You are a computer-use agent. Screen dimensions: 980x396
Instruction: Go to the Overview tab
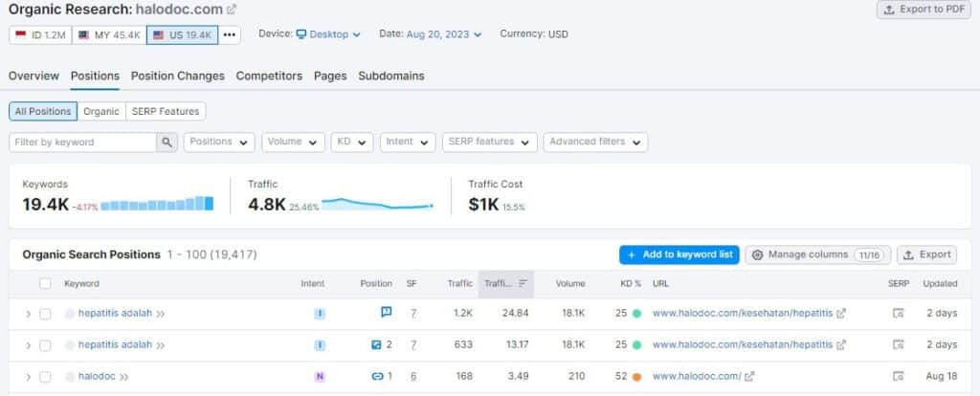(33, 76)
